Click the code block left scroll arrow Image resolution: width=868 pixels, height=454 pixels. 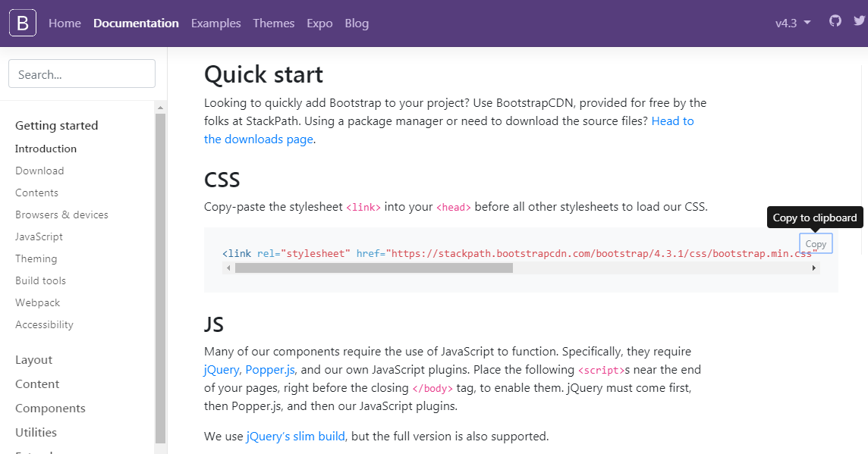228,268
